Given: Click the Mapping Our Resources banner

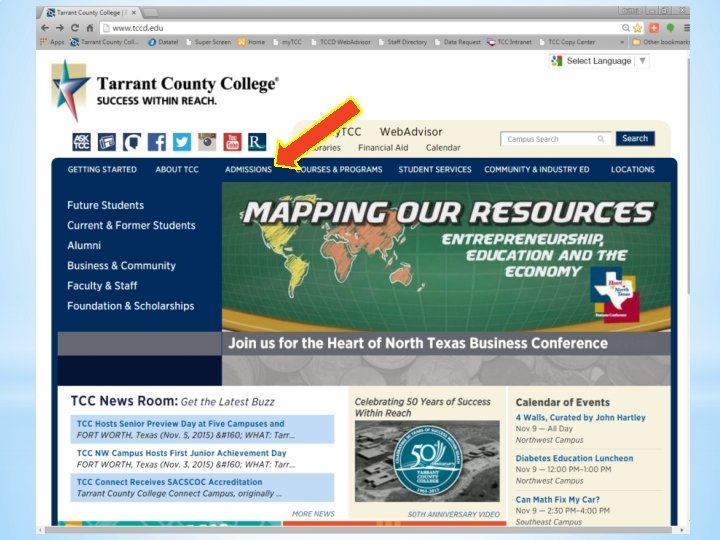Looking at the screenshot, I should (446, 257).
